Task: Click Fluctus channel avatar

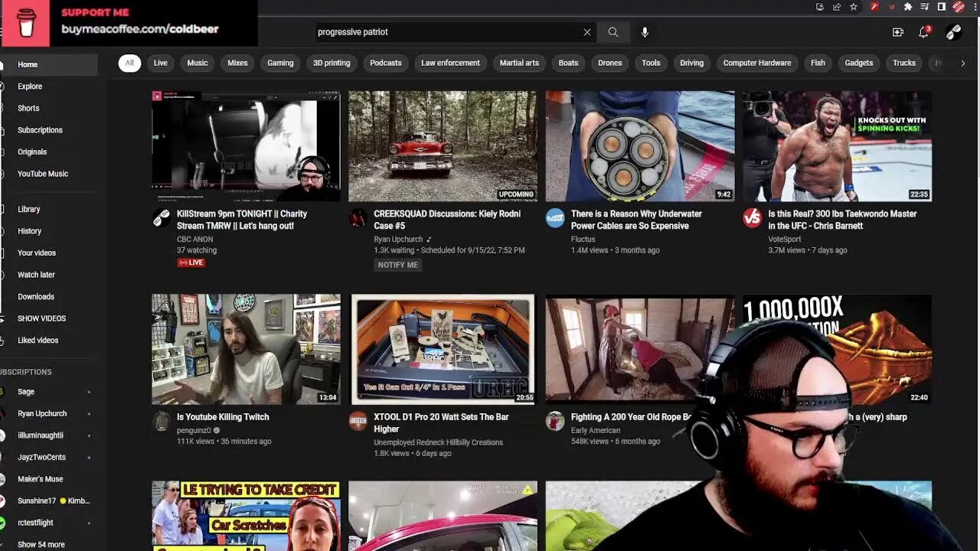Action: (x=555, y=218)
